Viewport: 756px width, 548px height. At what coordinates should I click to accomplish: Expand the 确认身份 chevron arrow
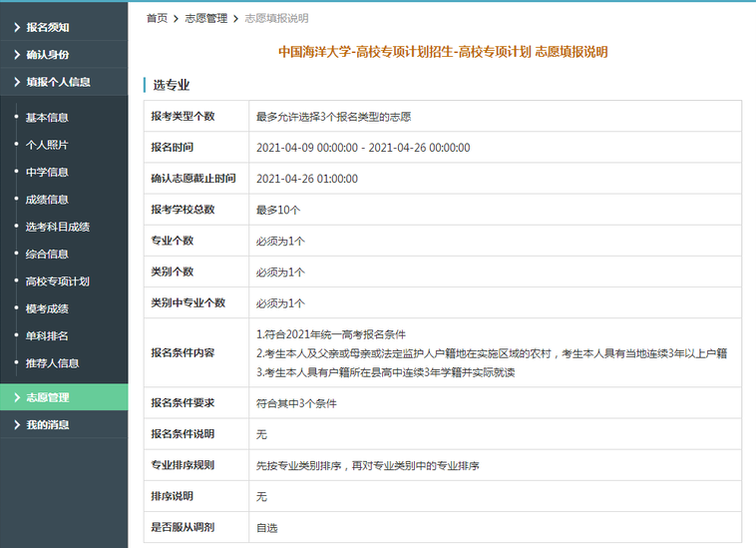(x=17, y=55)
